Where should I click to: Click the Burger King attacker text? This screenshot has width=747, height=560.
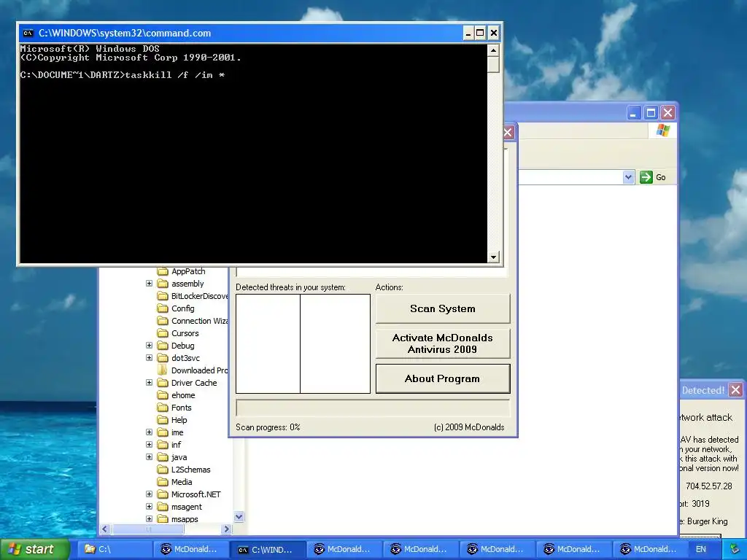tap(708, 521)
